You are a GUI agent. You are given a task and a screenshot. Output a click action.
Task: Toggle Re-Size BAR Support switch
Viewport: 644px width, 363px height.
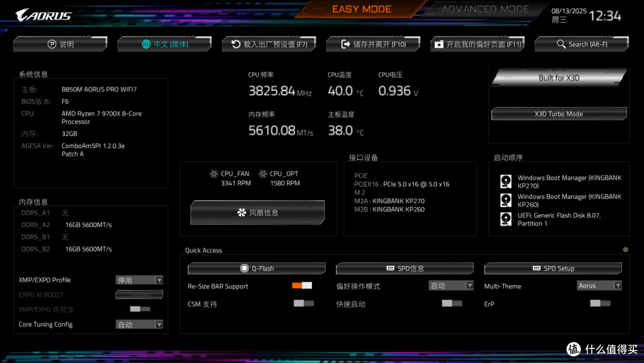pyautogui.click(x=302, y=285)
